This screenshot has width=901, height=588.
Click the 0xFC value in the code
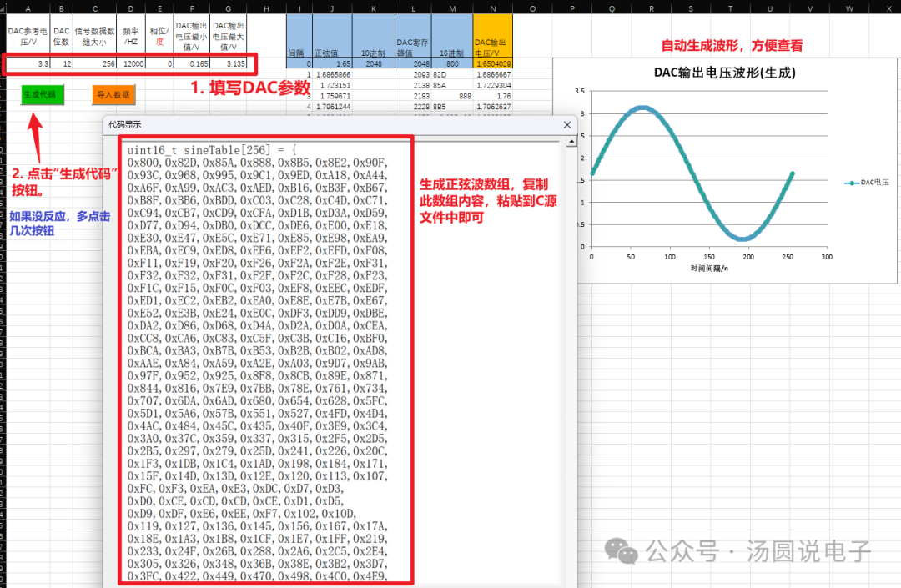point(139,489)
